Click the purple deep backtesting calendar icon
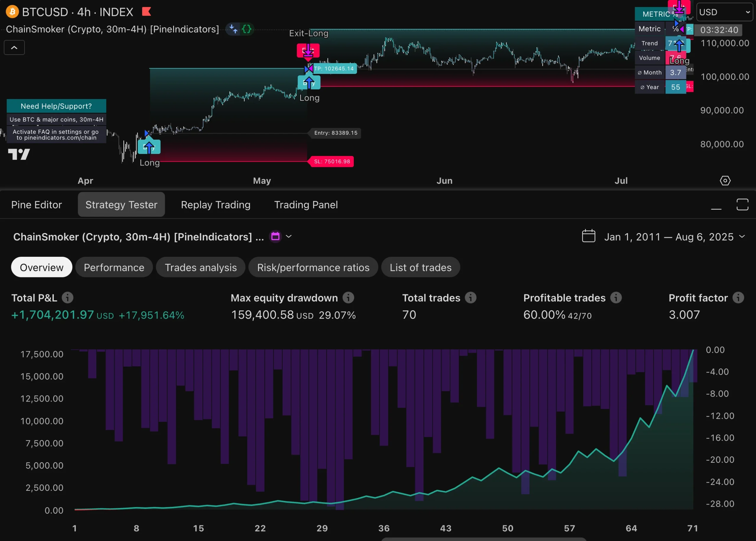756x541 pixels. 275,236
